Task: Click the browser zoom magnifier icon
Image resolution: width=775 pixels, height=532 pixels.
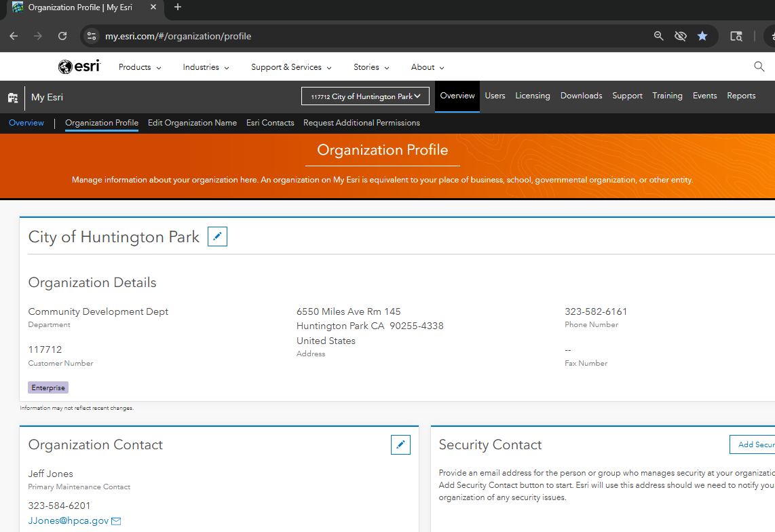Action: click(658, 36)
